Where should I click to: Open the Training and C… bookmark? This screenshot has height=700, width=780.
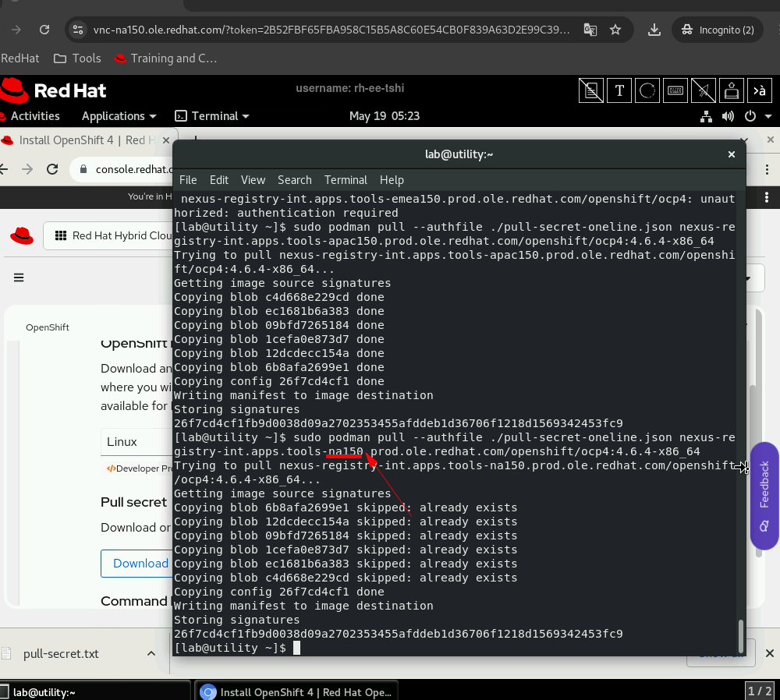click(165, 58)
